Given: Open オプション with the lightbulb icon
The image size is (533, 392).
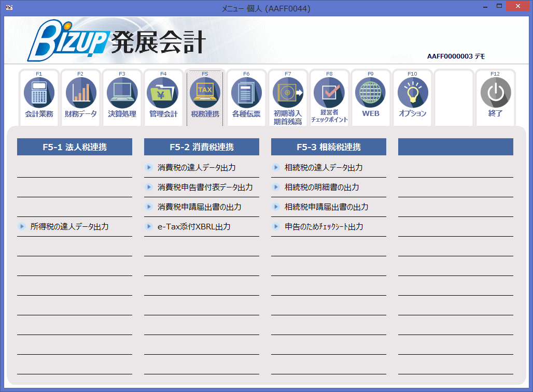Looking at the screenshot, I should [x=412, y=92].
